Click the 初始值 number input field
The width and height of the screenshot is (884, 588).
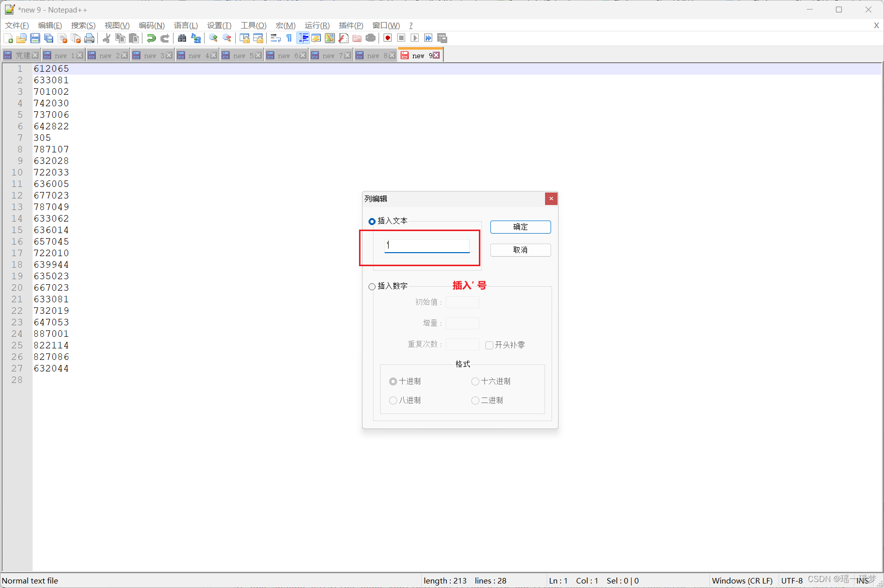click(462, 302)
